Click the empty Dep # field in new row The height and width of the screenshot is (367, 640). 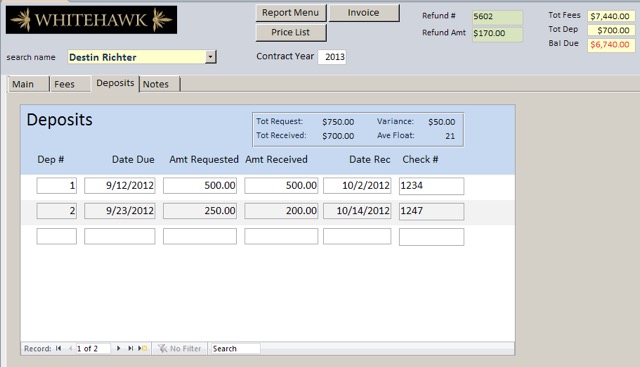(57, 236)
